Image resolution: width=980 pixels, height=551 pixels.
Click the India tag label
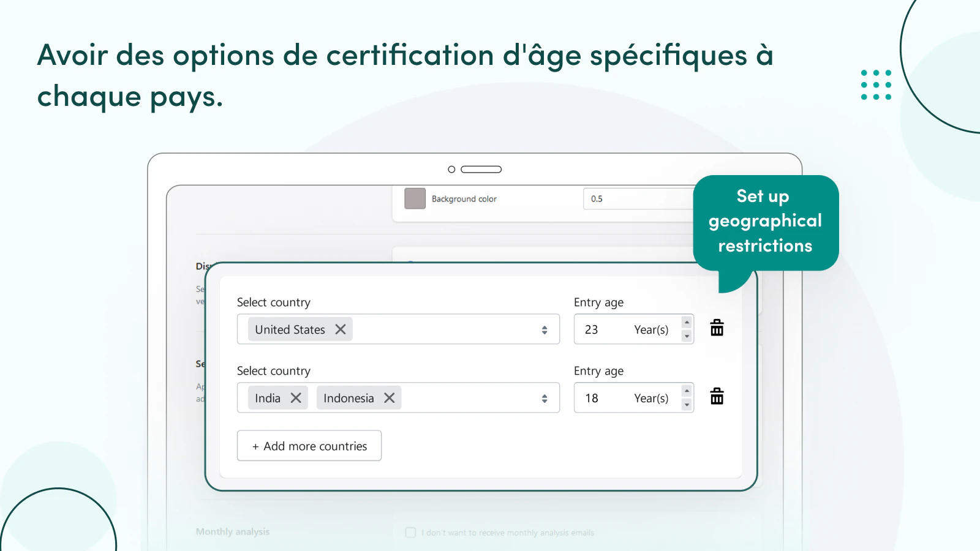tap(268, 398)
